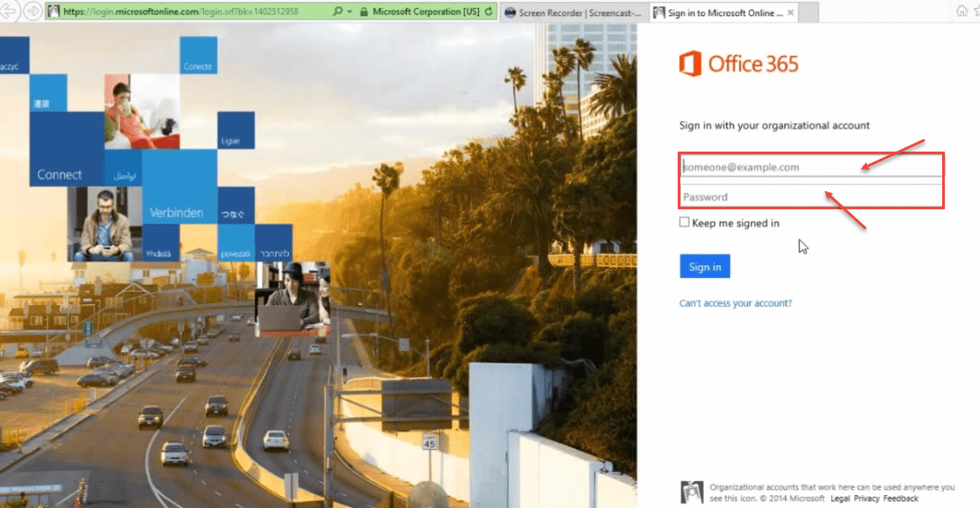Open the Privacy footer link

866,499
